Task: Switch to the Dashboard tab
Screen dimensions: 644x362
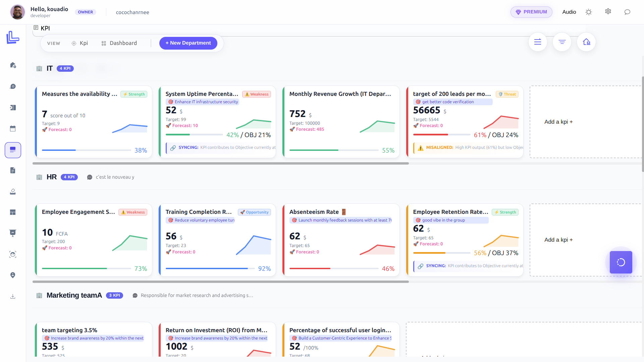Action: click(119, 43)
